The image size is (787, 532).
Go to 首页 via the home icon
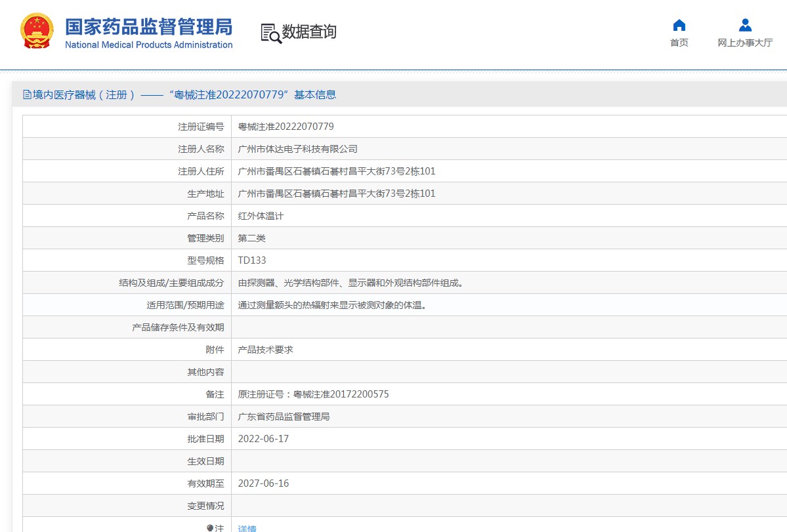pyautogui.click(x=679, y=25)
